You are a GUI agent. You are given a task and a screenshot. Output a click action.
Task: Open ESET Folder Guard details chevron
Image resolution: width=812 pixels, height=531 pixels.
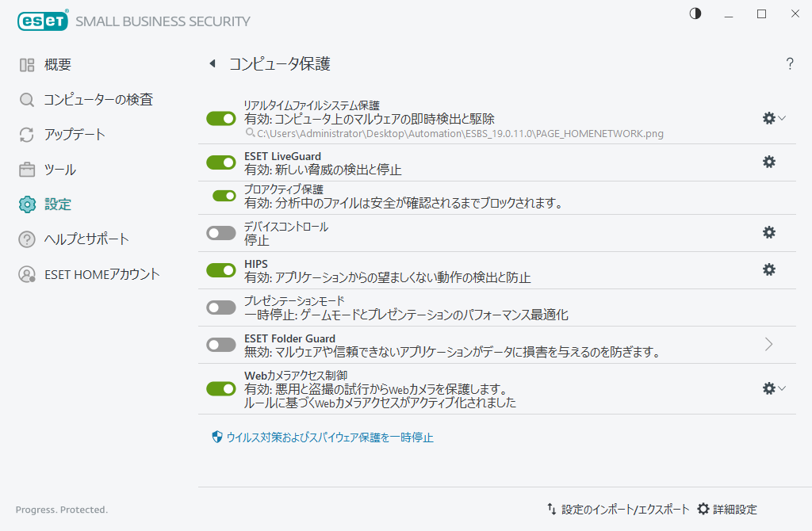[768, 344]
